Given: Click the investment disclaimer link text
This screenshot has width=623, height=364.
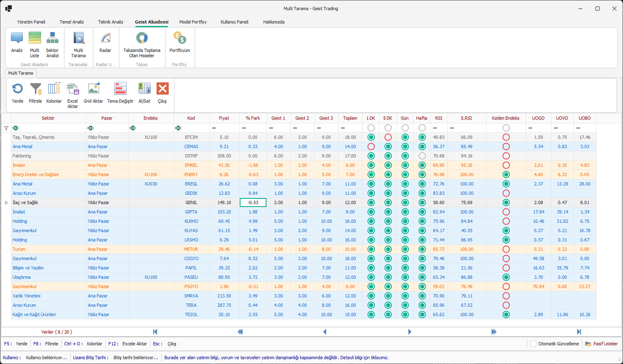Looking at the screenshot, I should tap(276, 358).
